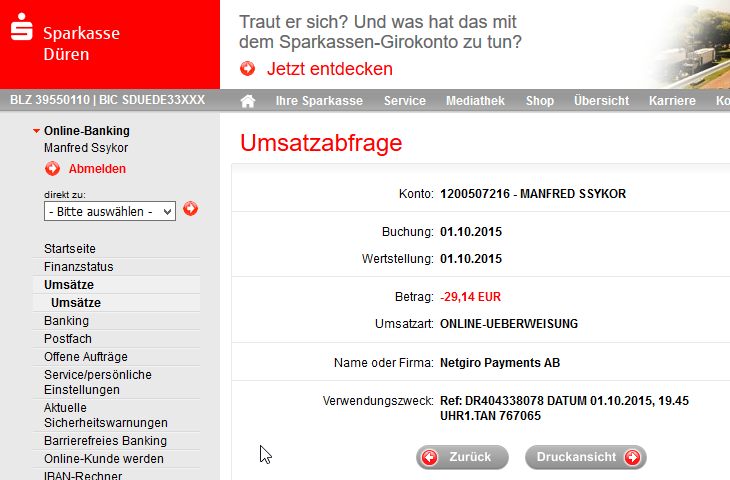Collapse the Online-Banking section arrow
This screenshot has height=480, width=730.
[x=37, y=131]
